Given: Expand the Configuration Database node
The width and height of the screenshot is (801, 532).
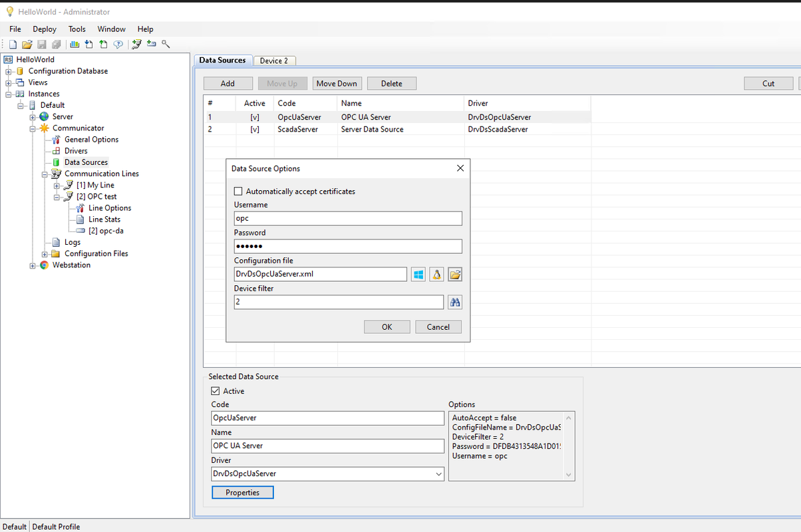Looking at the screenshot, I should point(9,71).
